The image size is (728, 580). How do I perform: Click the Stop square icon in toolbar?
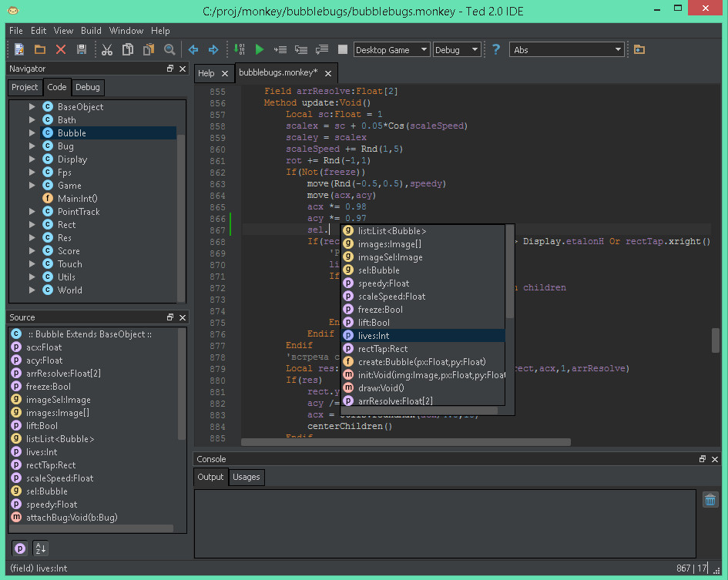343,50
